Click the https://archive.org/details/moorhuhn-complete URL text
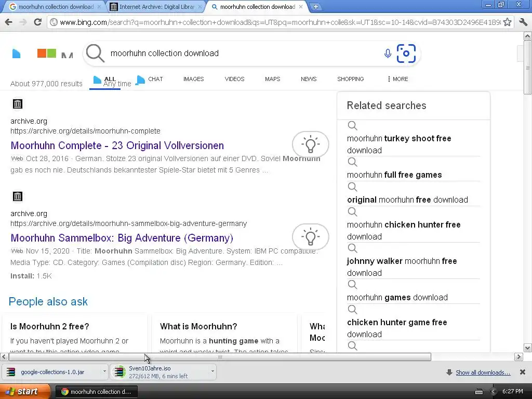 [x=85, y=131]
